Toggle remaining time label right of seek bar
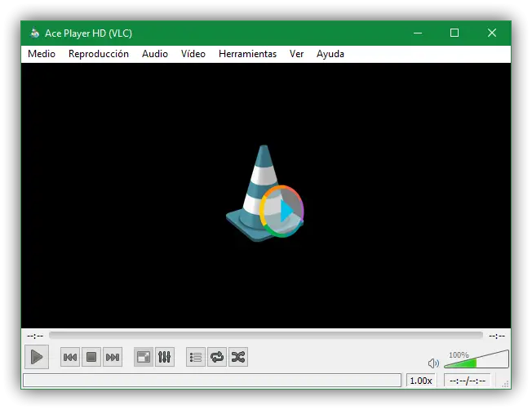 coord(497,336)
